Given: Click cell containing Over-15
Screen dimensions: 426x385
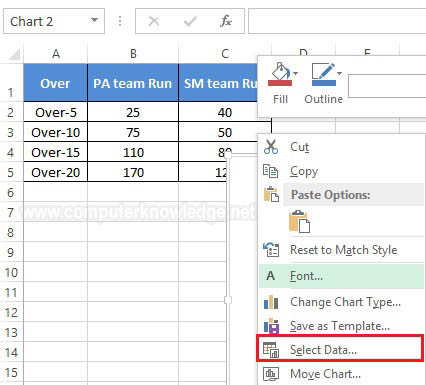Looking at the screenshot, I should (55, 152).
